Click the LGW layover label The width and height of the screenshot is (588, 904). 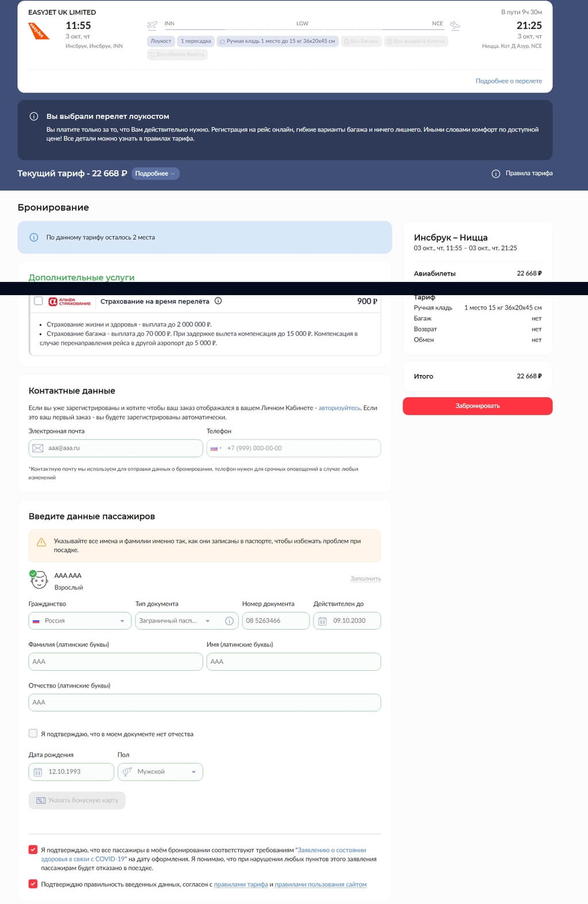click(x=302, y=24)
